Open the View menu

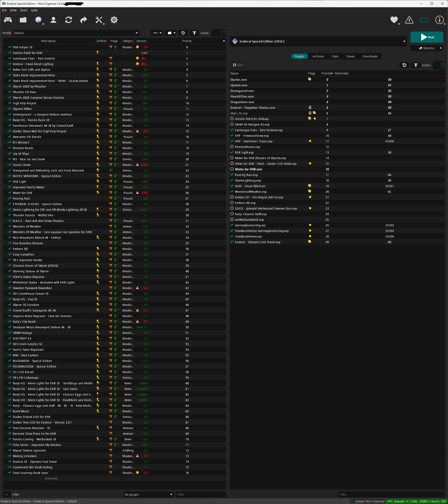click(x=13, y=10)
